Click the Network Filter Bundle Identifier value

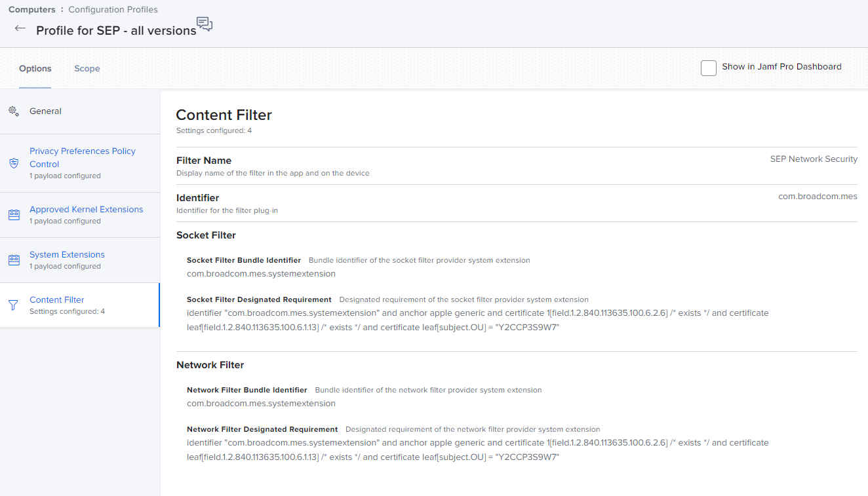(261, 404)
